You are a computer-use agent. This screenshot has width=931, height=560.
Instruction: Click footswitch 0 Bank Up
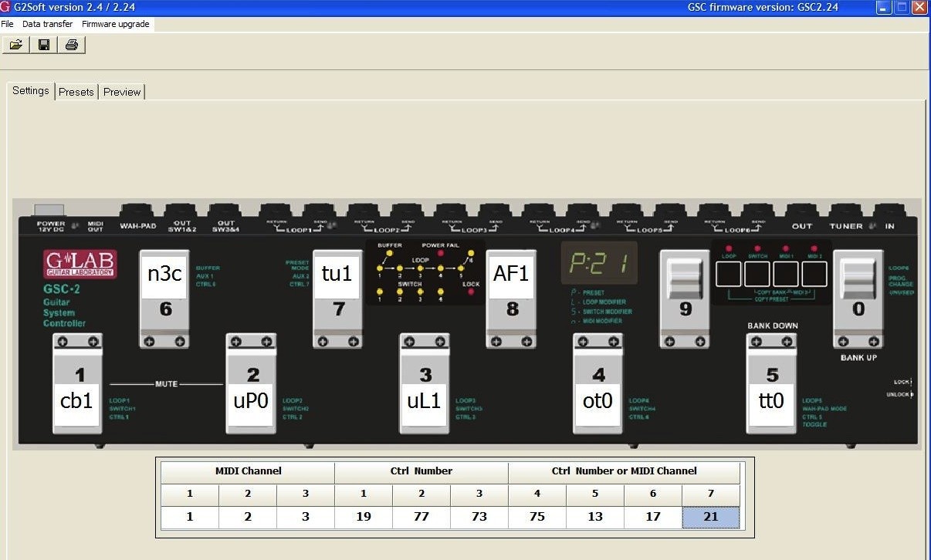click(x=858, y=299)
